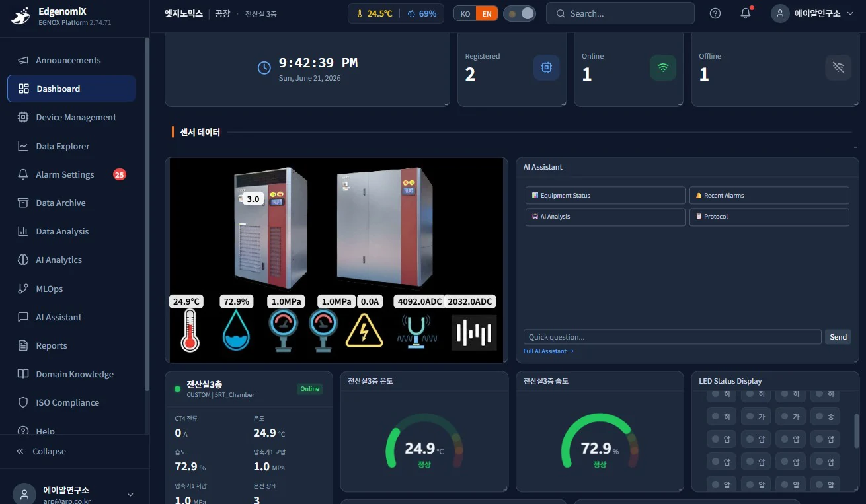Viewport: 866px width, 504px height.
Task: Click the chamber image with 3.0 label
Action: [271, 229]
